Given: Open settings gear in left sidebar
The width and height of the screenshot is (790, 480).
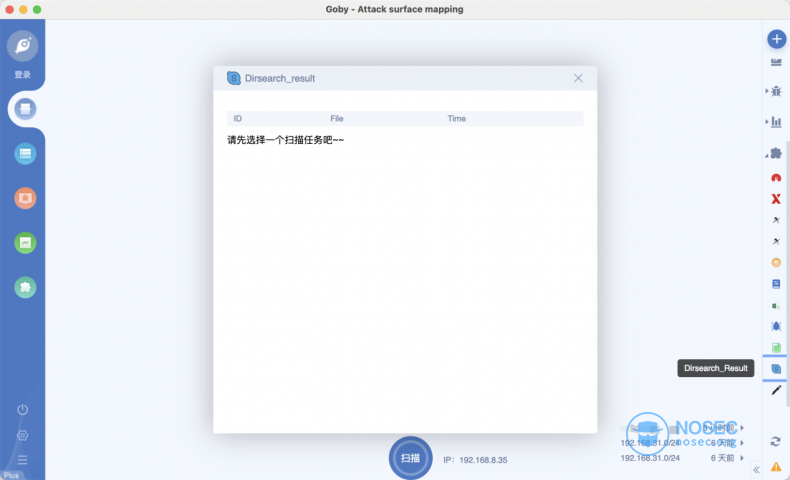Looking at the screenshot, I should [23, 435].
